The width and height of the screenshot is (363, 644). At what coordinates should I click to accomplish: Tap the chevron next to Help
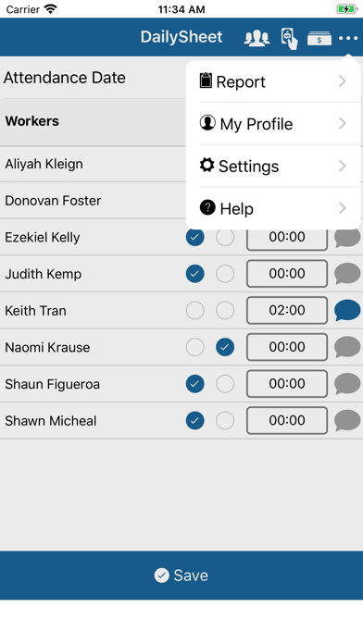[343, 208]
